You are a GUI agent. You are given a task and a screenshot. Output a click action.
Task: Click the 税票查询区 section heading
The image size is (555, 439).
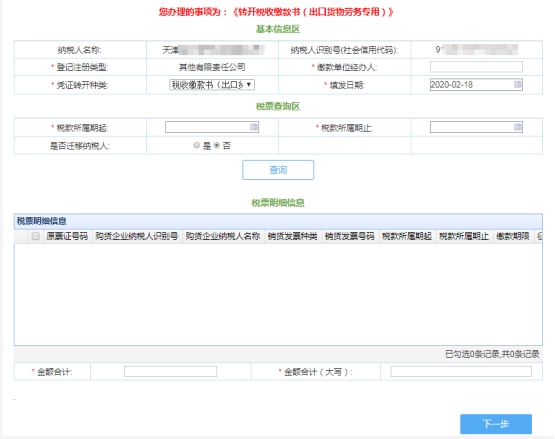[x=278, y=106]
